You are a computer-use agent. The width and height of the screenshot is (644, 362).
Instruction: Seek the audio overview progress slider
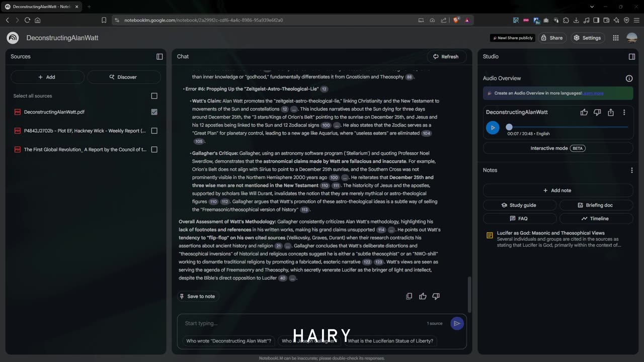[569, 127]
